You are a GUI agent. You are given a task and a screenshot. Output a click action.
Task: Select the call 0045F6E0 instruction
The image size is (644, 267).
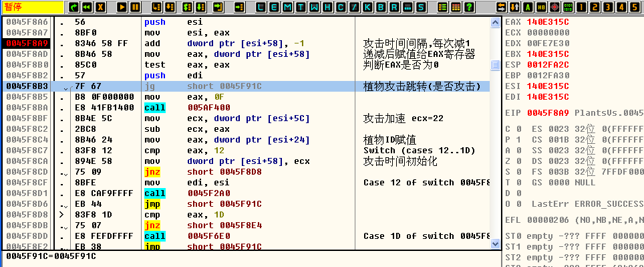click(187, 236)
